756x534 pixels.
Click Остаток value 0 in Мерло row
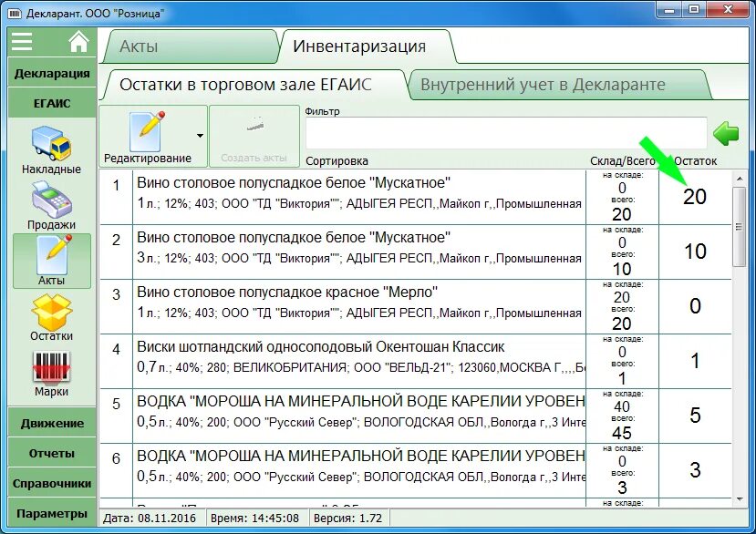[695, 306]
